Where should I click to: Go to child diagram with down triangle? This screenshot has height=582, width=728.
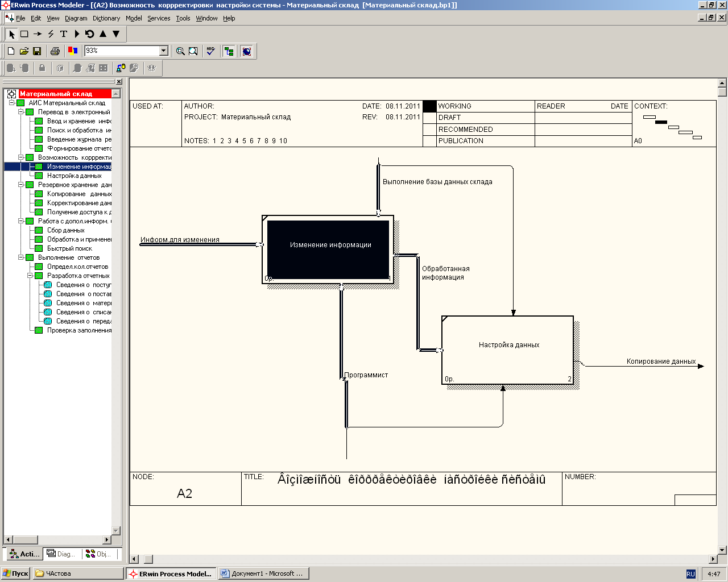tap(116, 34)
